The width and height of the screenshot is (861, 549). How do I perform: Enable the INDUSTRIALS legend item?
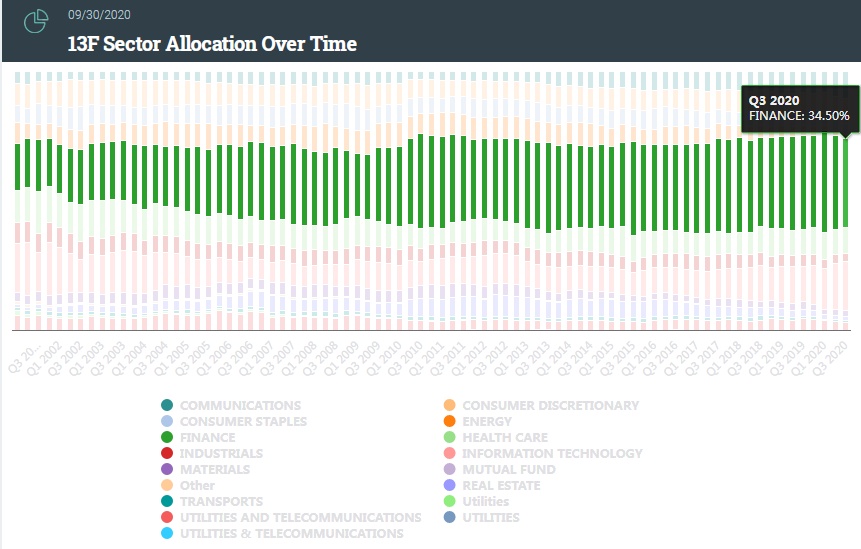221,453
